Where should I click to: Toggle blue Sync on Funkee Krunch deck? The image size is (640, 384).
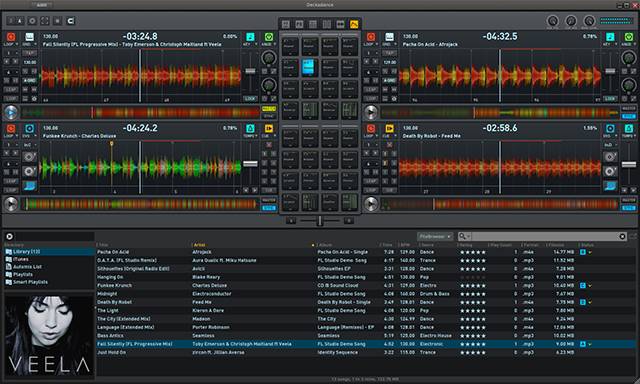269,208
